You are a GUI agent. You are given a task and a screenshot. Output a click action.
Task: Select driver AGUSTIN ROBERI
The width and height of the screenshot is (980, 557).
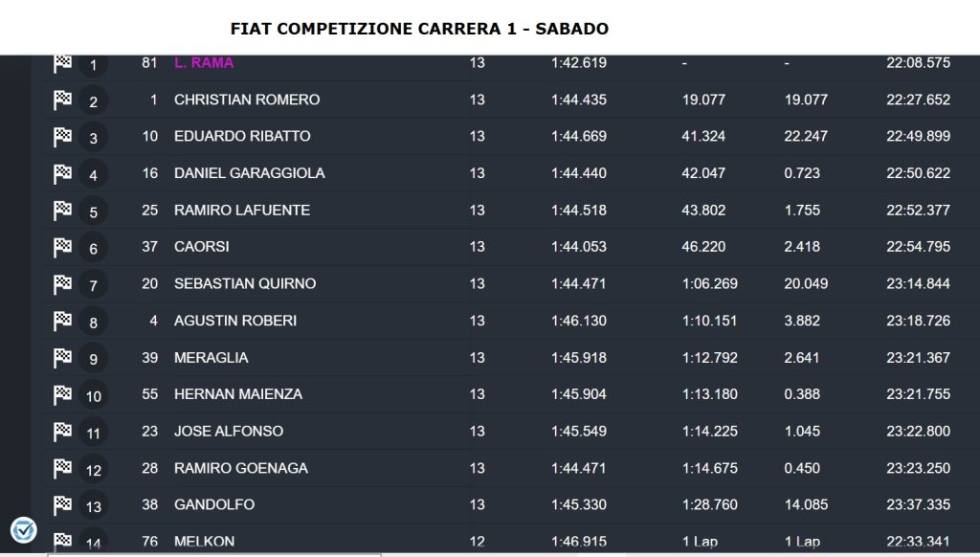pyautogui.click(x=235, y=321)
